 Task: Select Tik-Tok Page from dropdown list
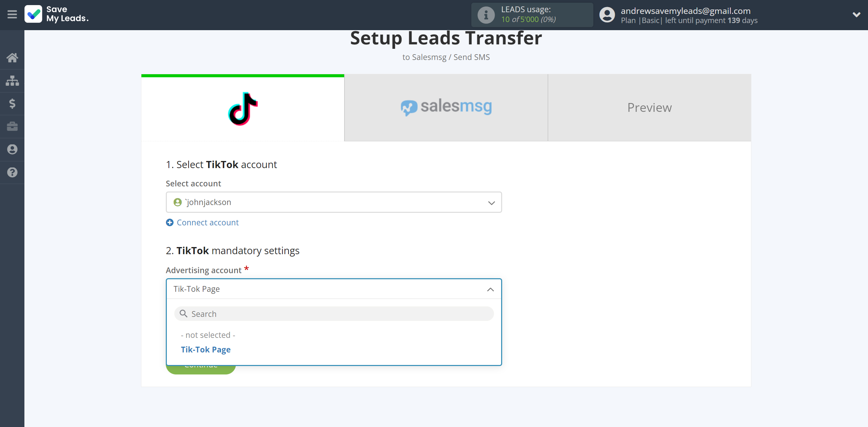click(205, 349)
